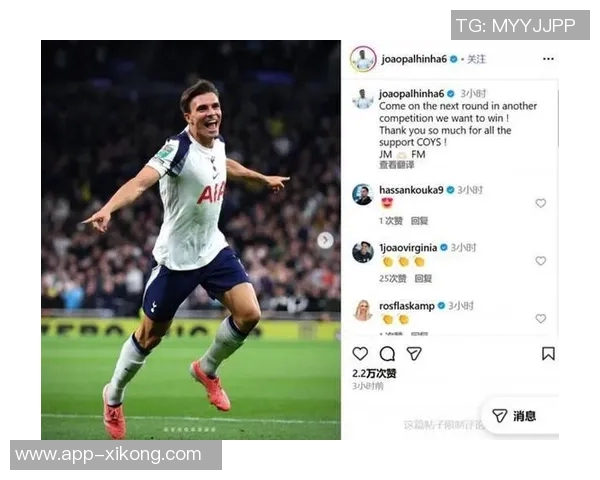The image size is (600, 480).
Task: Reply to 1joaovirginia's comment via 回复
Action: pos(423,279)
